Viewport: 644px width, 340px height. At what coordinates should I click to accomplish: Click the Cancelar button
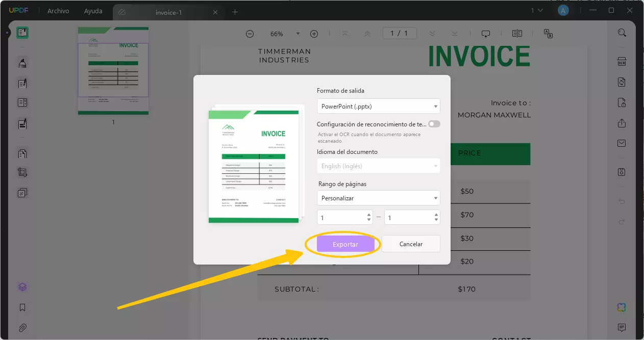[x=411, y=244]
